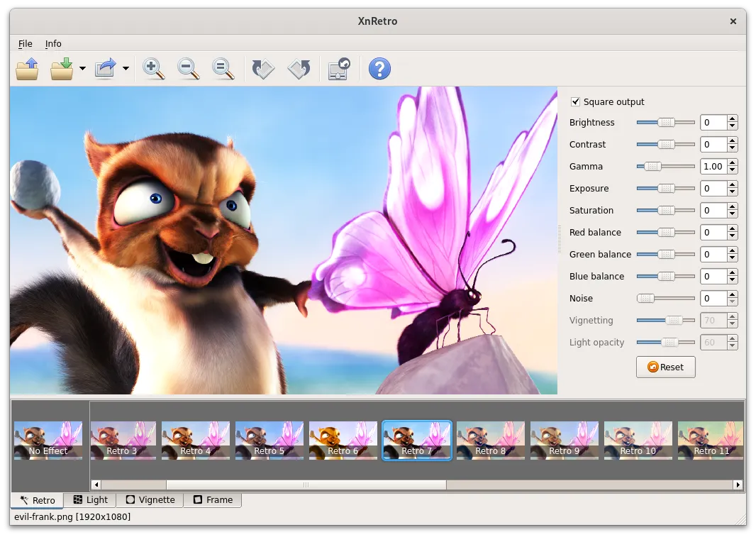The width and height of the screenshot is (756, 537).
Task: Click the Exposure slider handle
Action: [667, 188]
